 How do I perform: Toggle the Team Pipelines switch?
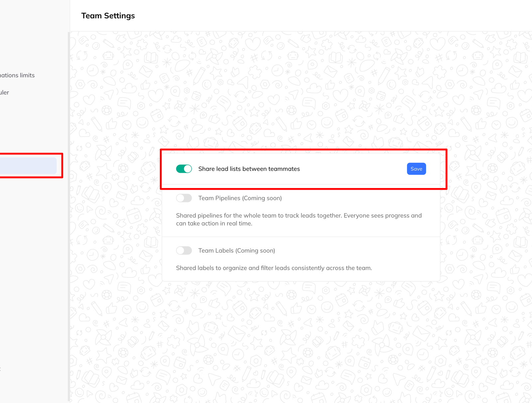(184, 198)
